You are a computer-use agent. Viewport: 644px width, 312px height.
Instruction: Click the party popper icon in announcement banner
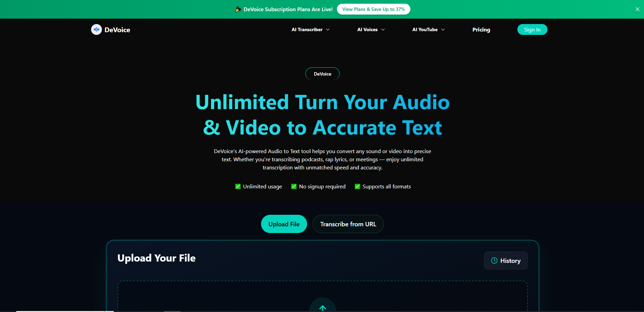coord(238,9)
